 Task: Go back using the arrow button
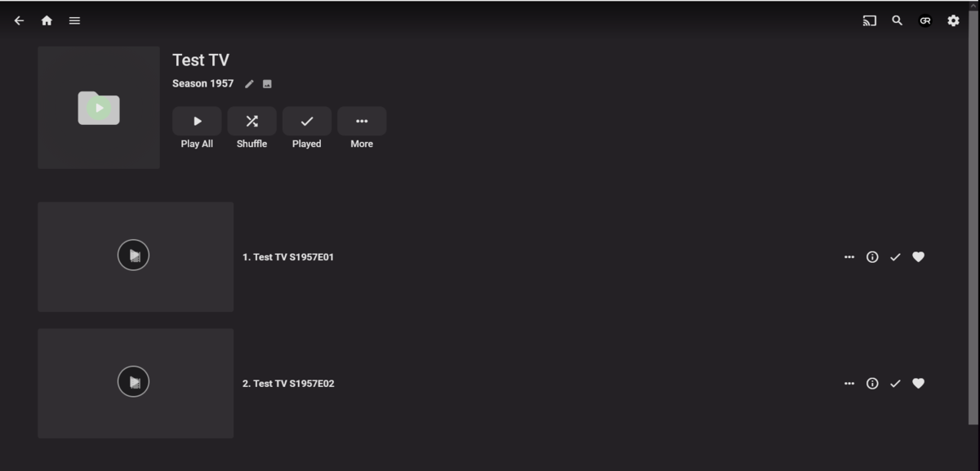click(19, 20)
